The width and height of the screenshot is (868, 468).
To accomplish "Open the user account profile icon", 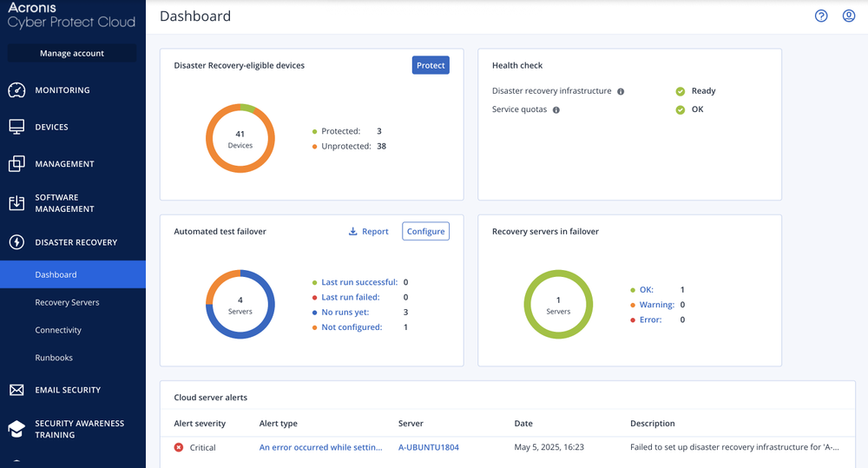I will point(849,16).
